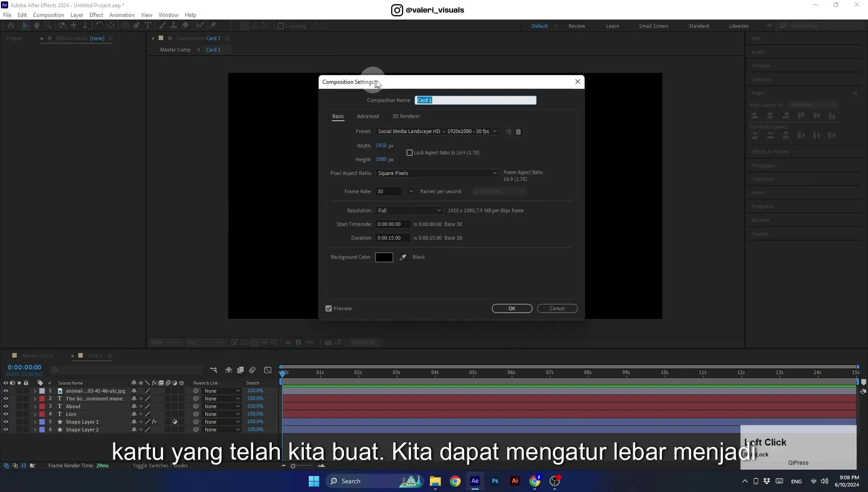The width and height of the screenshot is (868, 492).
Task: Check Lock Aspect Ratio to 16:9
Action: pos(410,153)
